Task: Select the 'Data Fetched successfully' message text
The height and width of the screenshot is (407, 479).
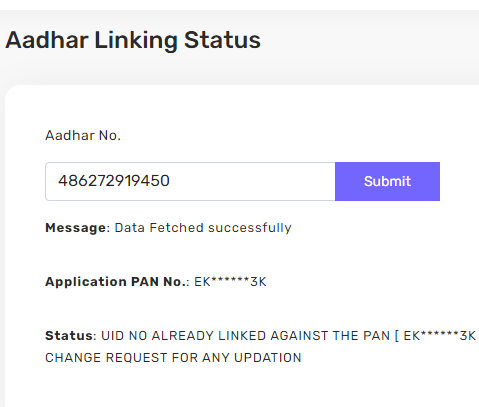Action: pyautogui.click(x=203, y=228)
